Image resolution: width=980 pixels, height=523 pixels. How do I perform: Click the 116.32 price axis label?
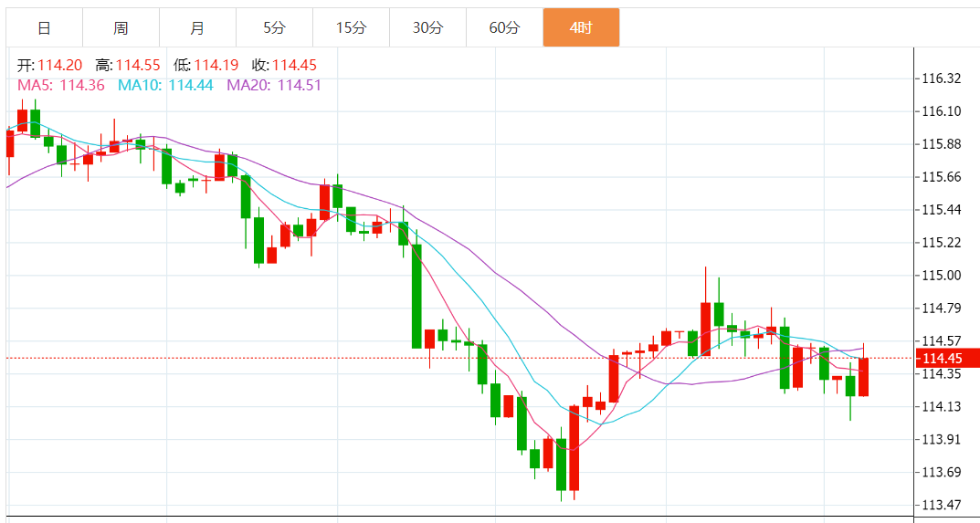[942, 78]
